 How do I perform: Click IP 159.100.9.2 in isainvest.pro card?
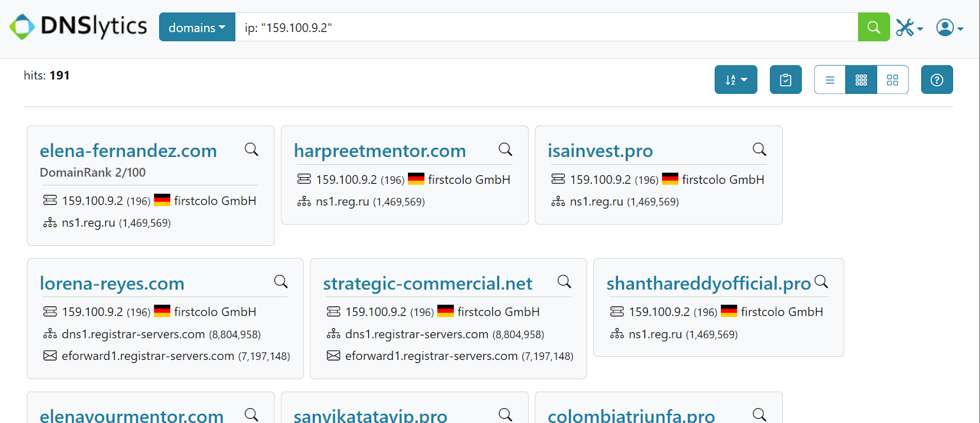[601, 180]
